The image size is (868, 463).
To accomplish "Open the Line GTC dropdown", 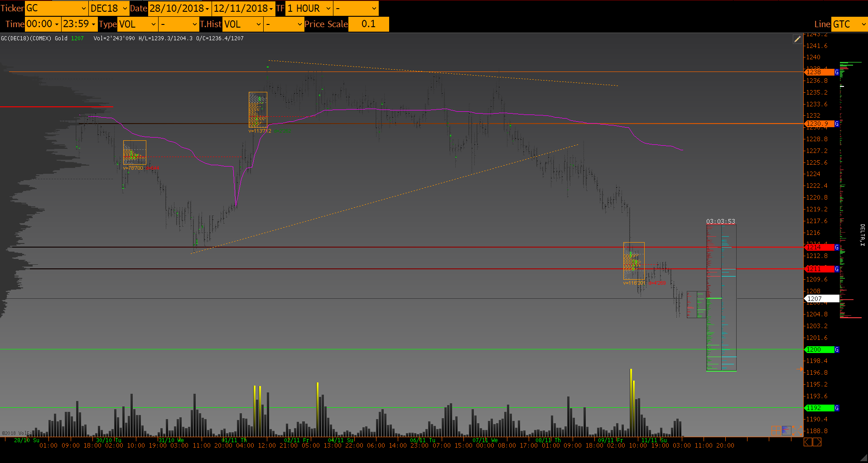I will [849, 24].
